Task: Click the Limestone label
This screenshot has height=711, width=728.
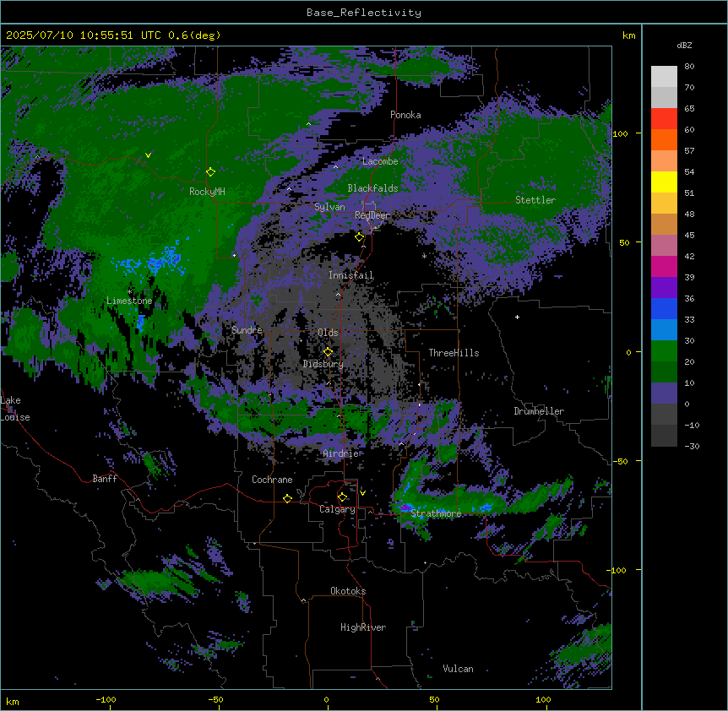Action: (129, 301)
